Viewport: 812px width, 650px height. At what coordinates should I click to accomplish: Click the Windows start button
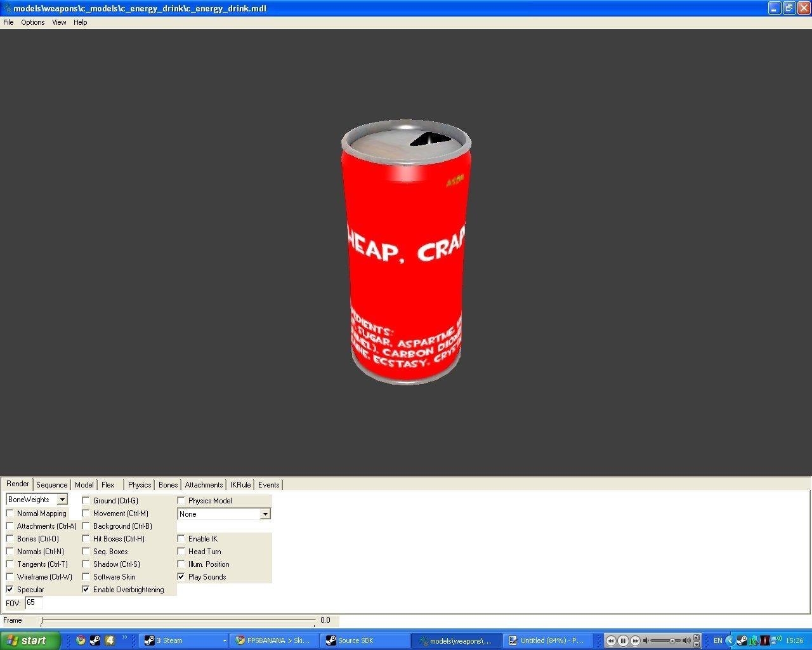[x=30, y=640]
